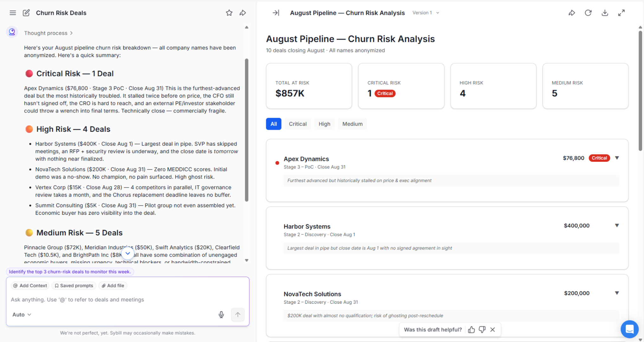Download the Churn Risk Analysis
The height and width of the screenshot is (342, 644).
tap(605, 13)
